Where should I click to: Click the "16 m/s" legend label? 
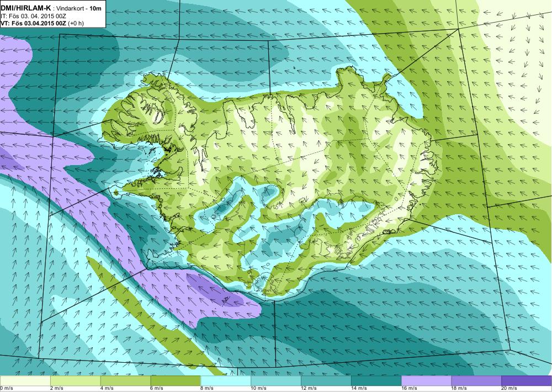[x=410, y=389]
